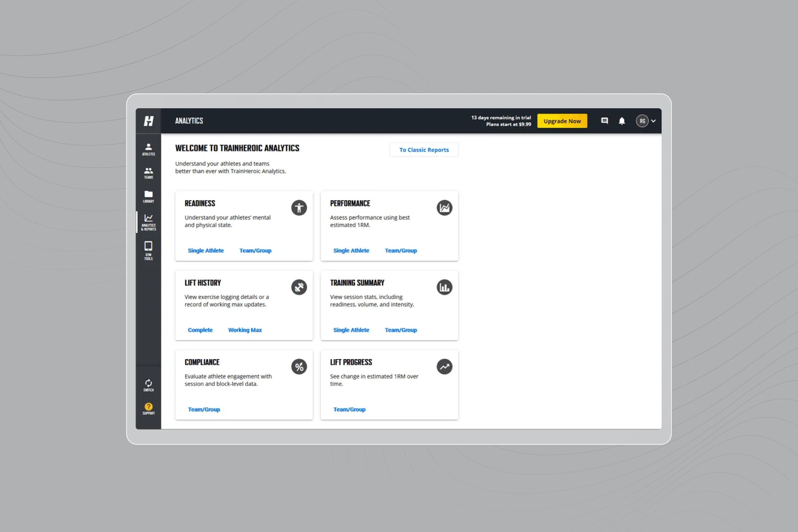Click the TrainHeroic H logo
This screenshot has width=798, height=532.
coord(148,121)
